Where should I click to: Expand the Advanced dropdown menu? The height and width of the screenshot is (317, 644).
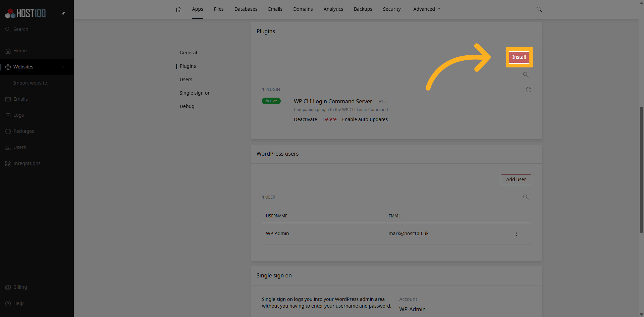pos(427,9)
